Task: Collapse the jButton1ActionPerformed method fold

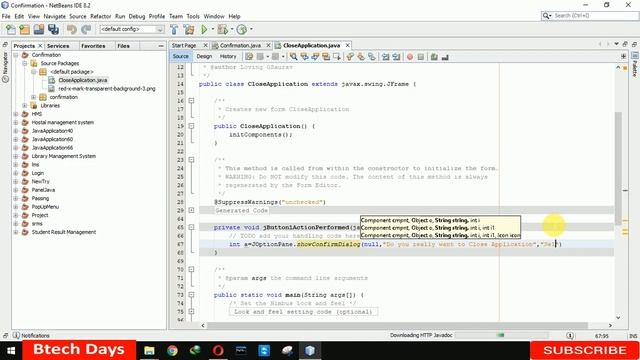Action: click(191, 227)
